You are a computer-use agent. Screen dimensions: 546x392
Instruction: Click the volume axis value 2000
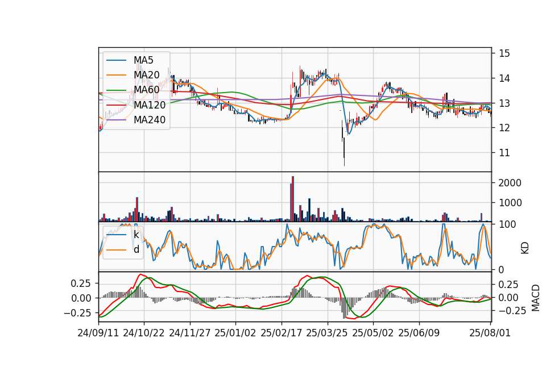[x=510, y=183]
